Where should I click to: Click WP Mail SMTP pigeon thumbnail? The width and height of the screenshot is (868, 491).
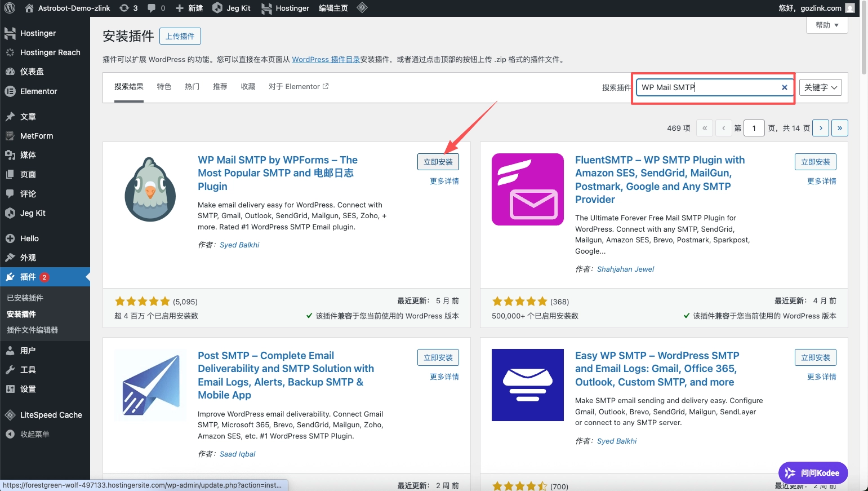click(x=150, y=189)
